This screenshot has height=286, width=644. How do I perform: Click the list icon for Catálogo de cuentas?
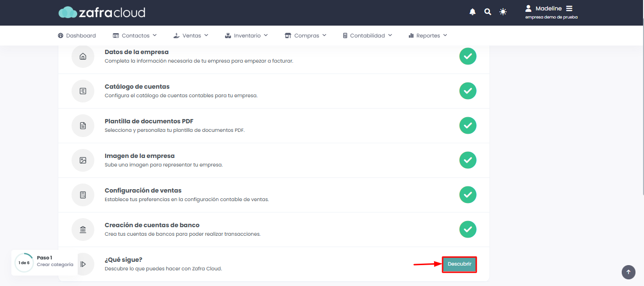point(83,91)
